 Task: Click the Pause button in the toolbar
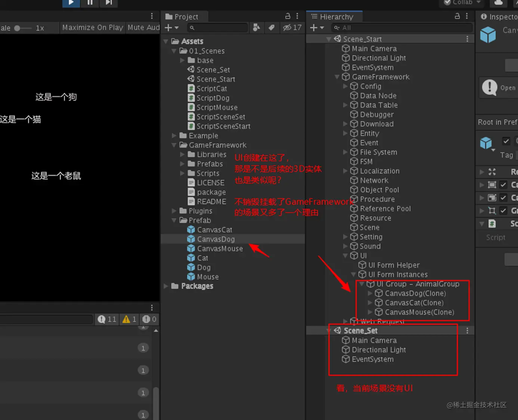[x=90, y=3]
